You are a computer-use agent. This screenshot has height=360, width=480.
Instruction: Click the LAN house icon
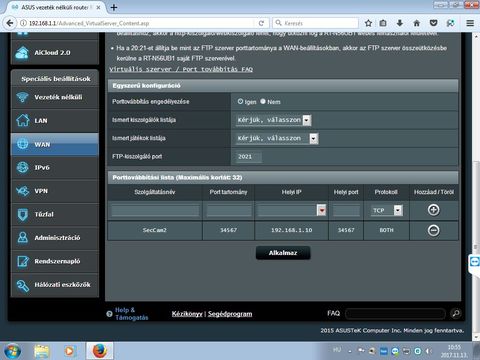[x=22, y=120]
